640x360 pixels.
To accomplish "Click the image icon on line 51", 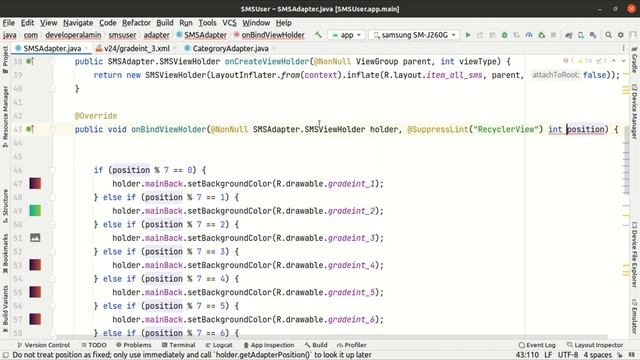I will click(x=35, y=238).
